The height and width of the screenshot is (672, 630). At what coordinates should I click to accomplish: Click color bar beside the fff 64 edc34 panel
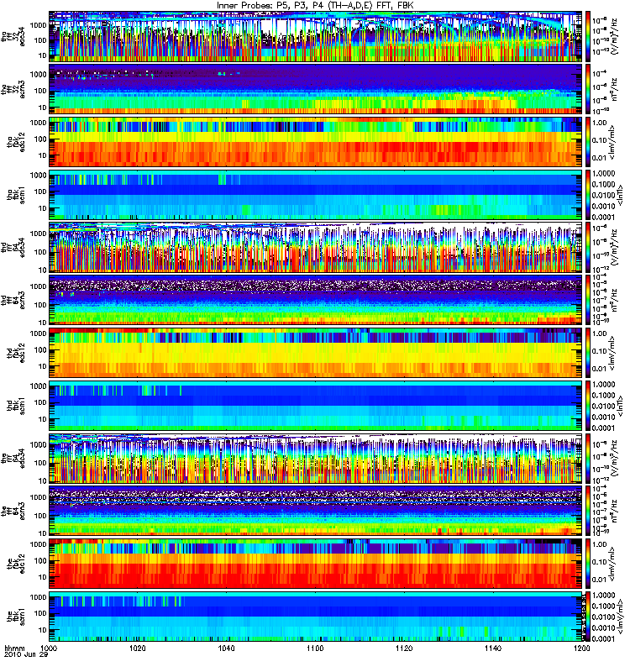(588, 458)
